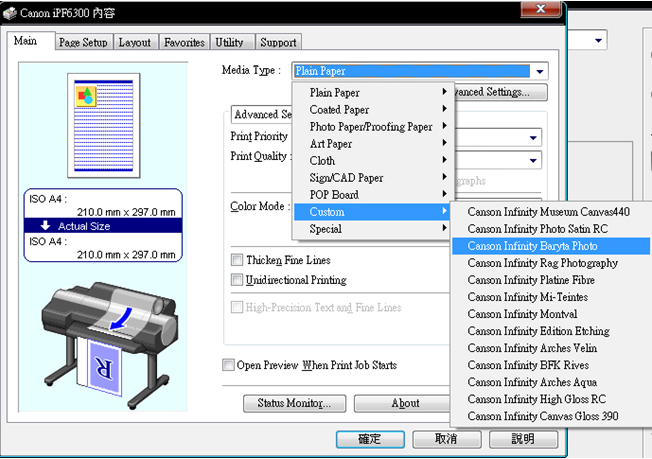Cancel with the 取消 button
652x459 pixels.
[447, 439]
